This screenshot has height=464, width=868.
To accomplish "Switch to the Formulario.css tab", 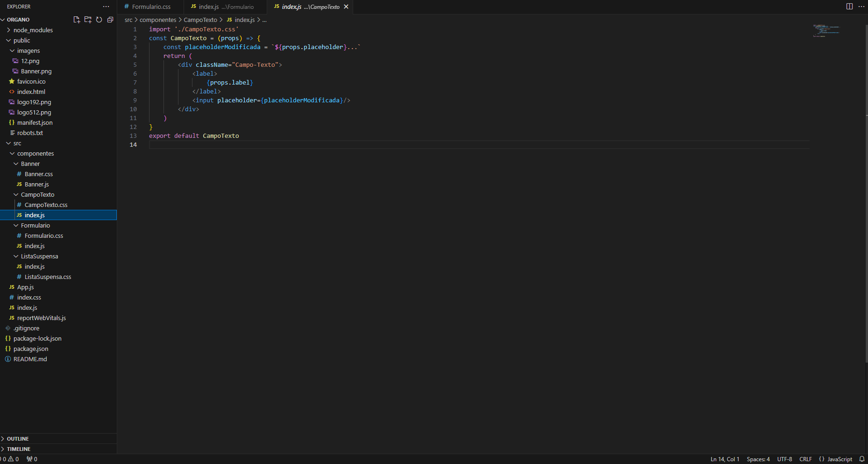I will [x=150, y=7].
